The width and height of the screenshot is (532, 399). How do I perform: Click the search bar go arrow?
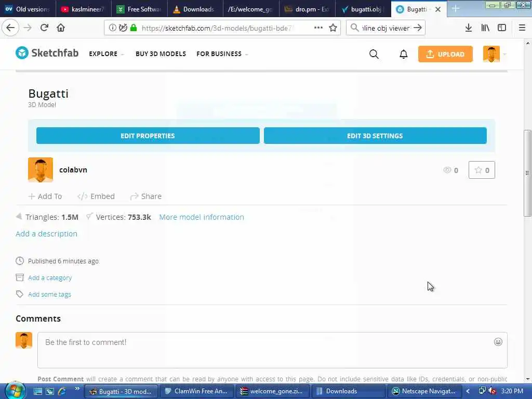tap(418, 28)
